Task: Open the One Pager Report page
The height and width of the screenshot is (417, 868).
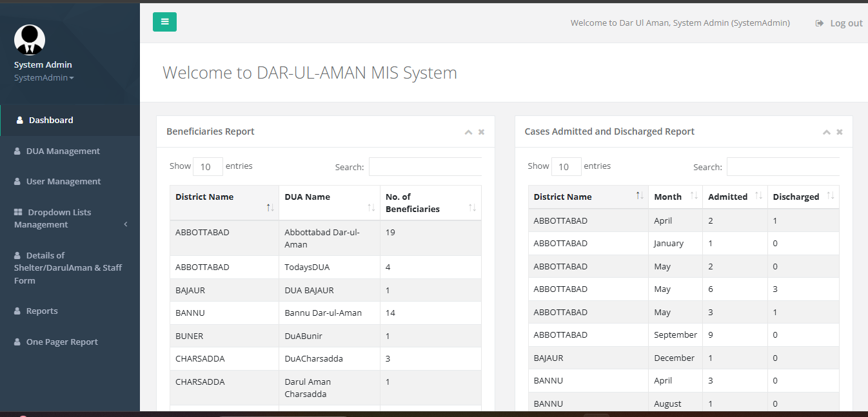Action: click(62, 342)
